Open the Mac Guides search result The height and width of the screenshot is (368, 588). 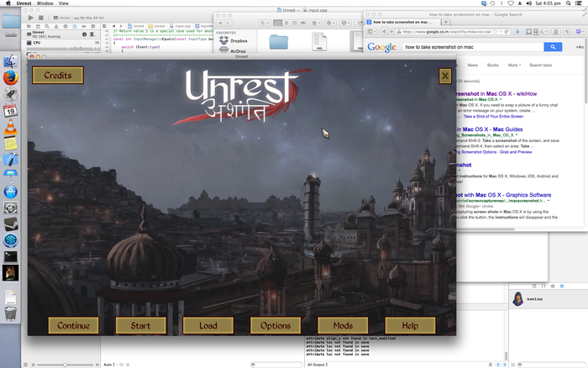[x=490, y=129]
